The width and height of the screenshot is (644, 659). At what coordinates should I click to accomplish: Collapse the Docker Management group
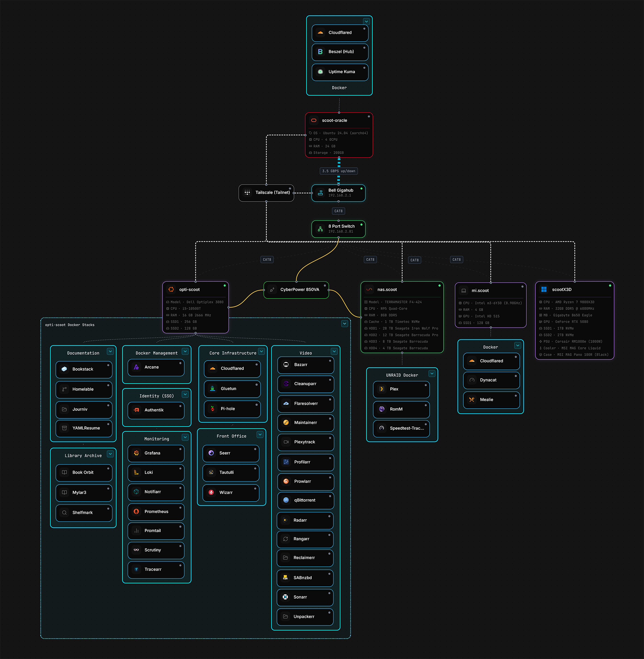185,351
